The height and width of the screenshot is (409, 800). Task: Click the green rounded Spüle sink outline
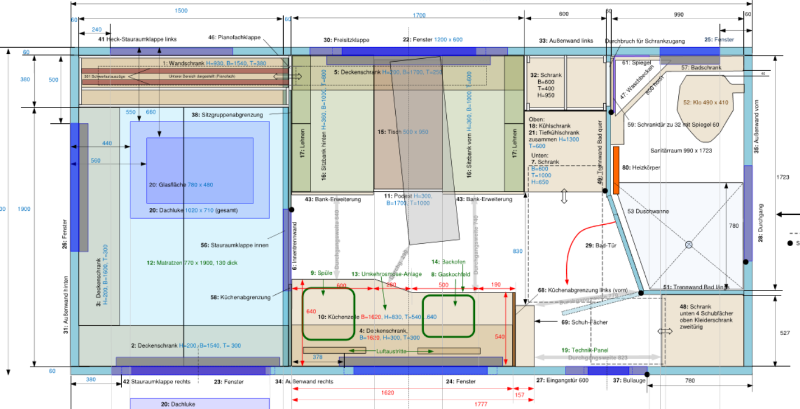pos(329,314)
